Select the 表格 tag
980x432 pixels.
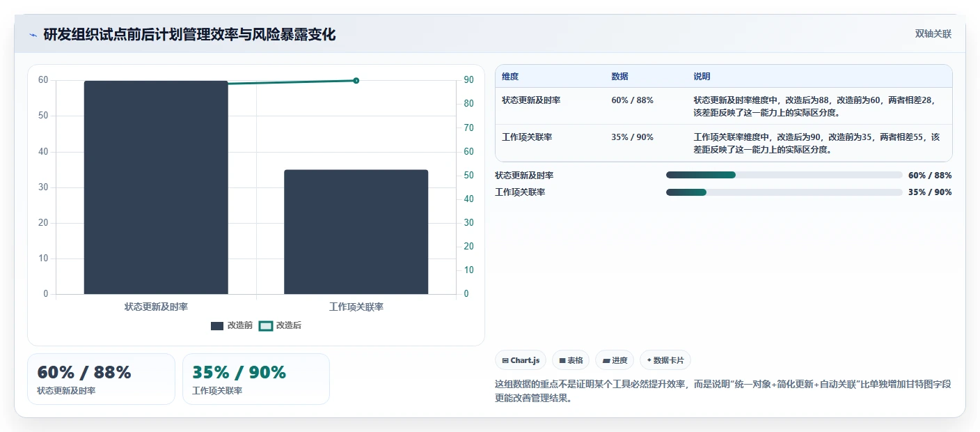point(571,360)
